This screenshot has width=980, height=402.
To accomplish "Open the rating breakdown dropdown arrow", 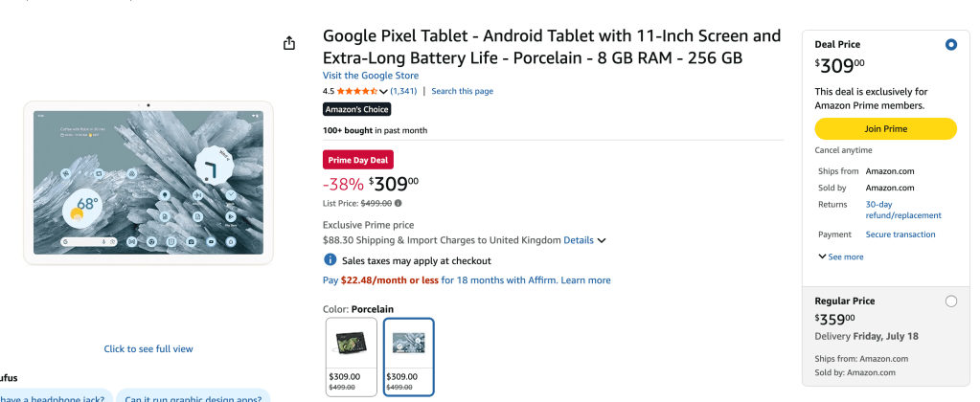I will (384, 91).
